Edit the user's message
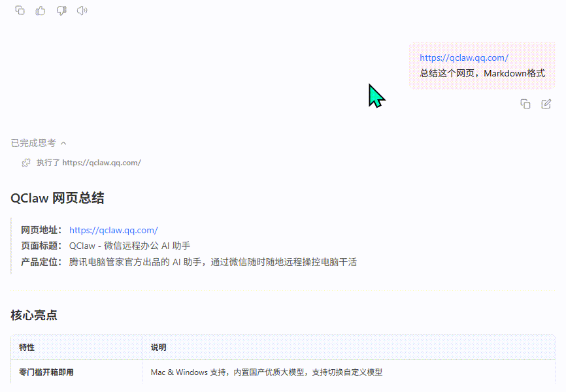Viewport: 566px width, 392px height. click(546, 104)
